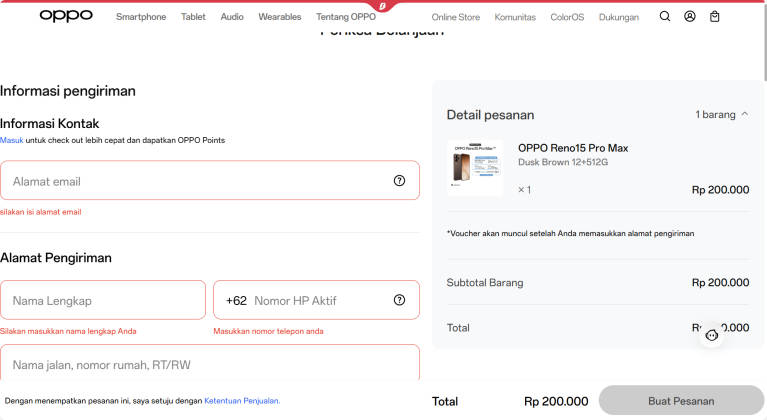Click the Masuk login link
The image size is (767, 420).
click(x=12, y=140)
